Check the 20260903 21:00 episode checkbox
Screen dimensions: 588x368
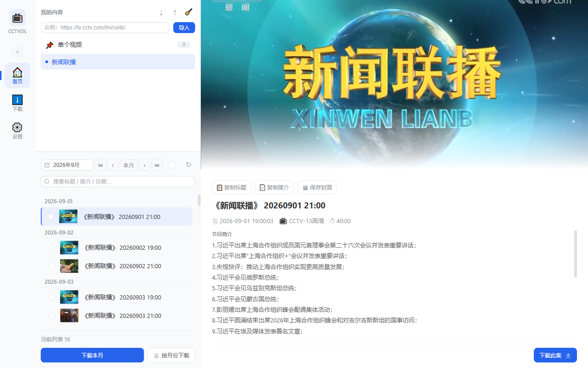pos(52,316)
